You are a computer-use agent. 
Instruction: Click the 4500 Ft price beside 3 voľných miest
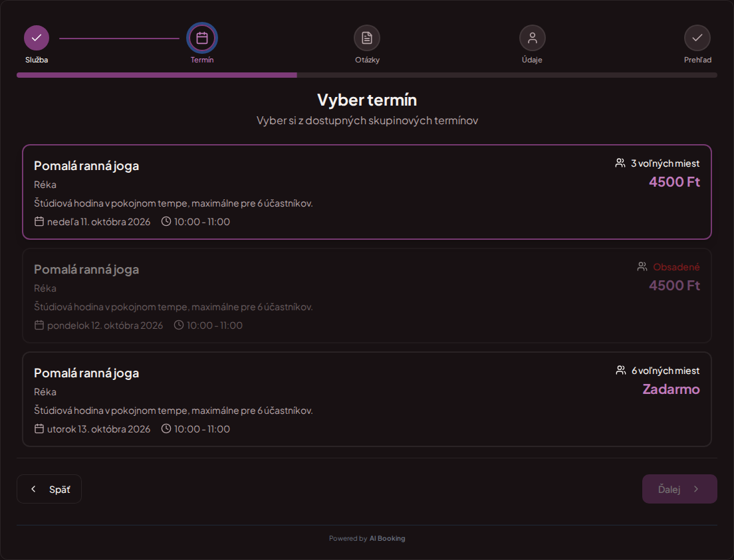coord(675,182)
